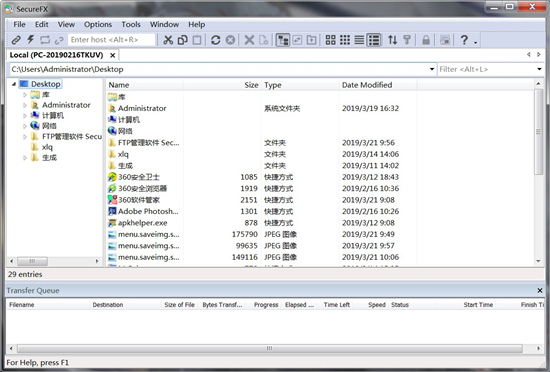
Task: Click the Copy icon in toolbar
Action: coord(182,40)
